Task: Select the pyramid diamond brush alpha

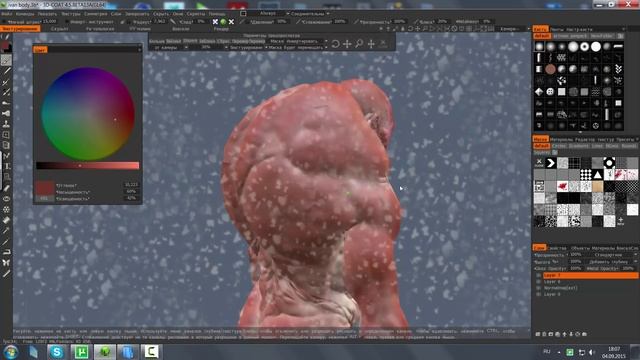Action: 539,91
